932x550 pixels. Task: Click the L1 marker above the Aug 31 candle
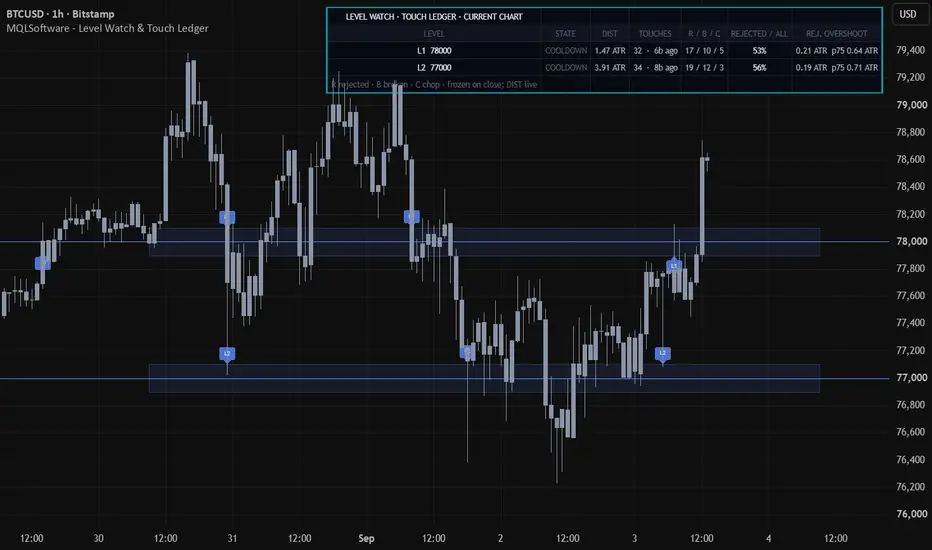pyautogui.click(x=227, y=217)
